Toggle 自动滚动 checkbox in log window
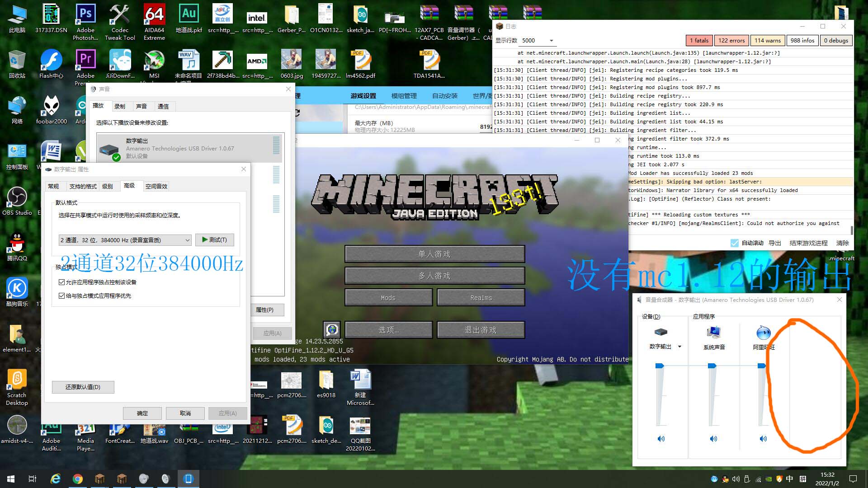Screen dimensions: 868x488 click(735, 243)
